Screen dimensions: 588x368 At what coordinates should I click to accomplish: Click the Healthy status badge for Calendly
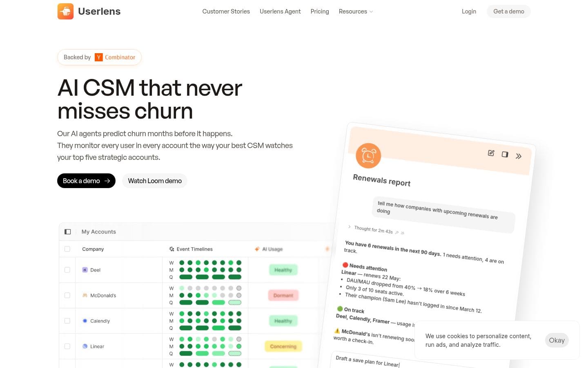[283, 321]
